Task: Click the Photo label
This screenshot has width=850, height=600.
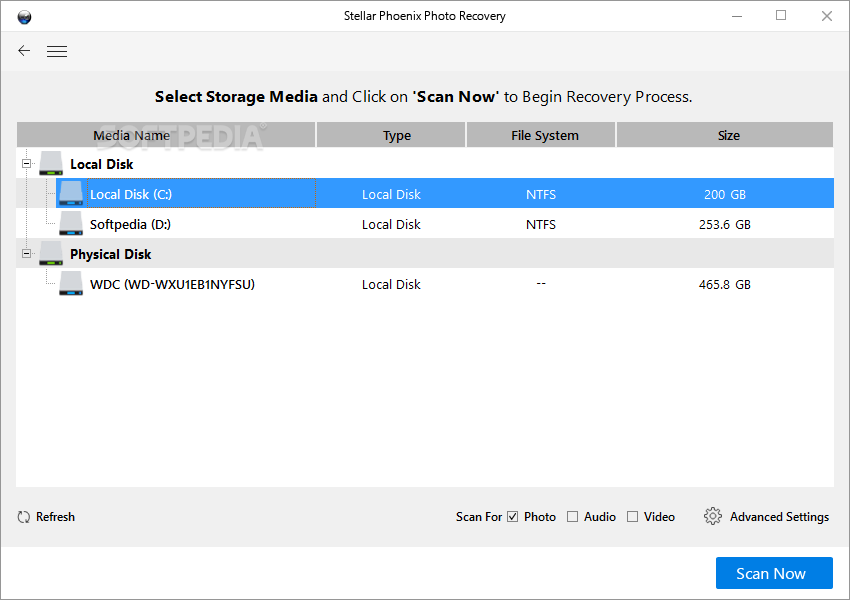Action: pyautogui.click(x=540, y=517)
